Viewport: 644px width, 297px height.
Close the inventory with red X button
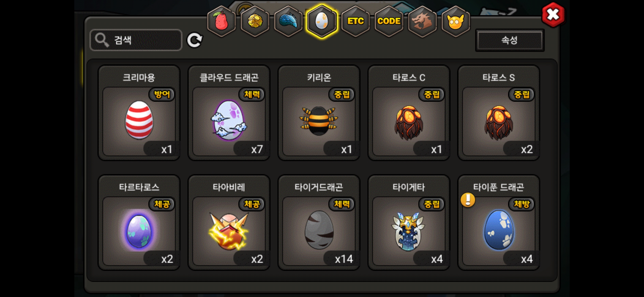[553, 15]
